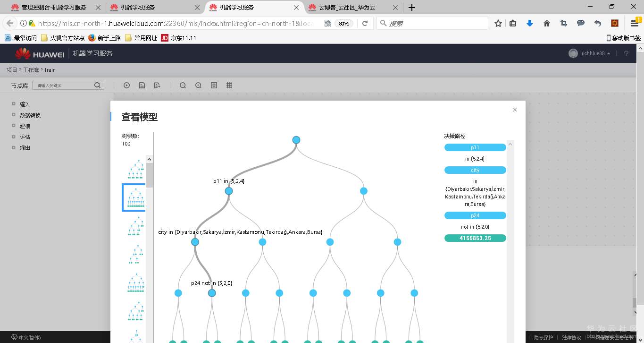Click the address bar URL field

176,23
